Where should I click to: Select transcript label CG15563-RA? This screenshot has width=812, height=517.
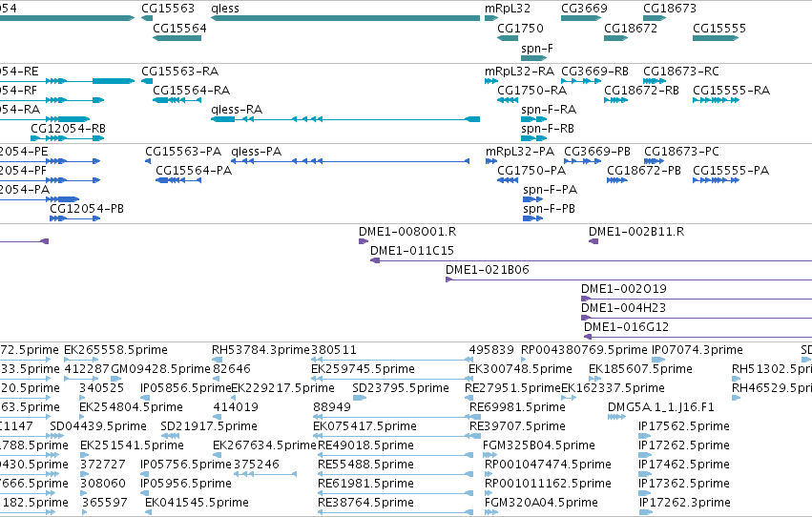(179, 71)
